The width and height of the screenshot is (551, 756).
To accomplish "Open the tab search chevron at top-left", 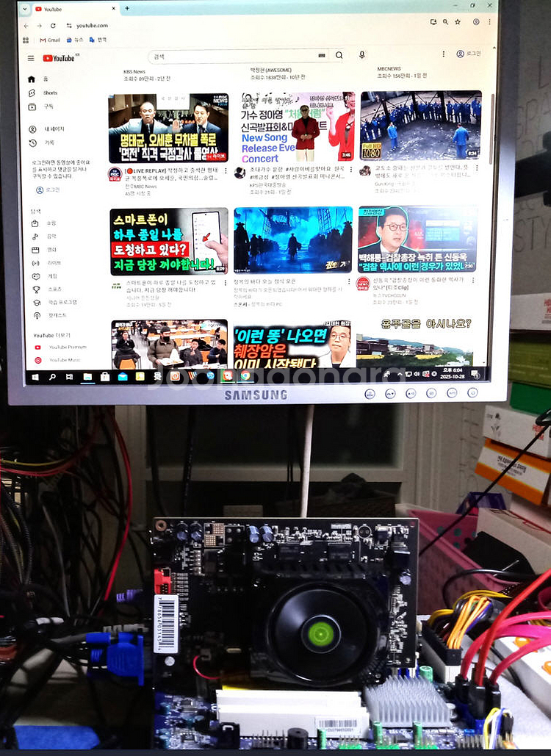I will pos(24,9).
